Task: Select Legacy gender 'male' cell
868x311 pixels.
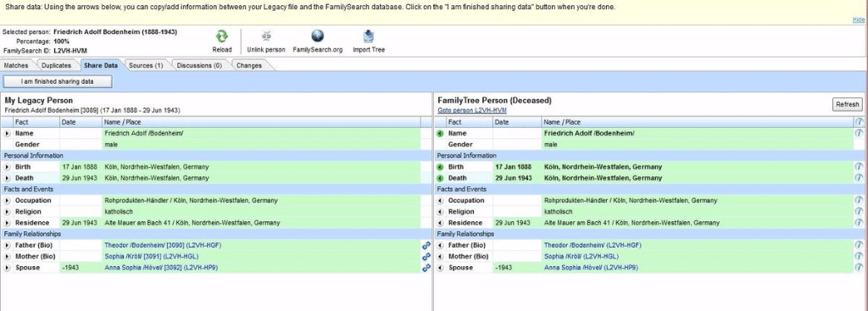Action: coord(261,144)
